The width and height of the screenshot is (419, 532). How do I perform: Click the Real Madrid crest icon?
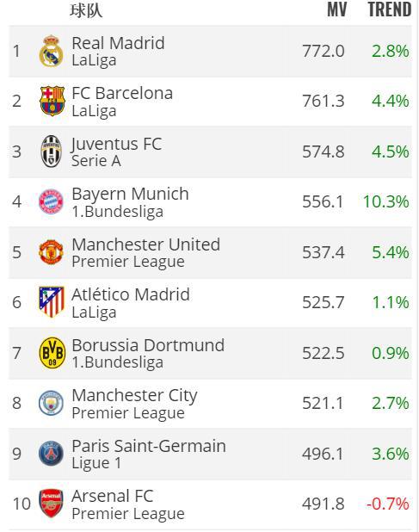[x=51, y=51]
